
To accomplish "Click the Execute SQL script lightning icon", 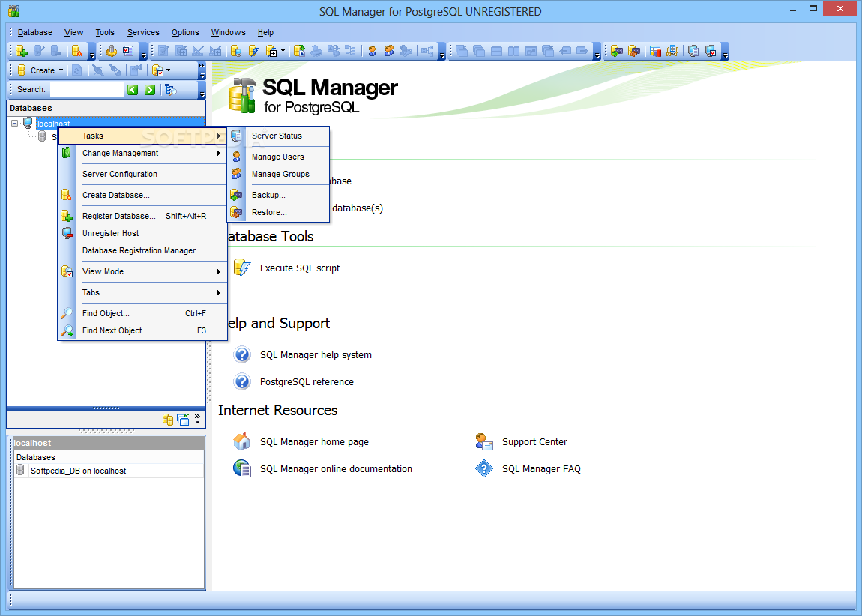I will pos(242,268).
